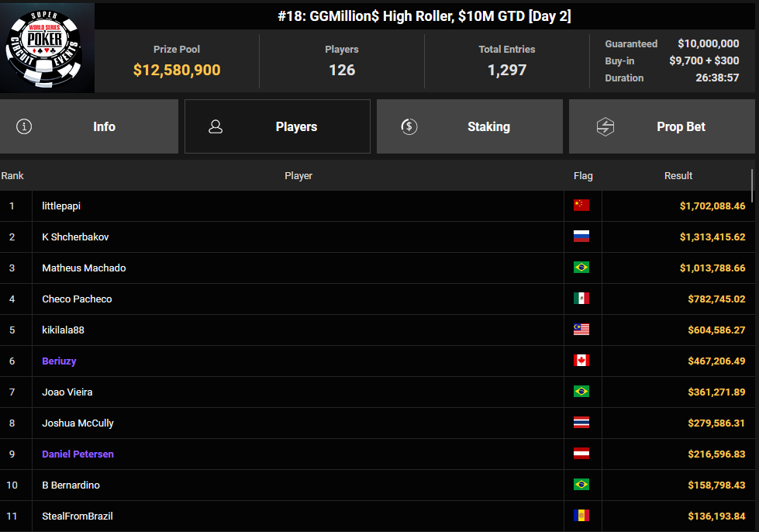Click the Info circle icon

click(x=24, y=126)
